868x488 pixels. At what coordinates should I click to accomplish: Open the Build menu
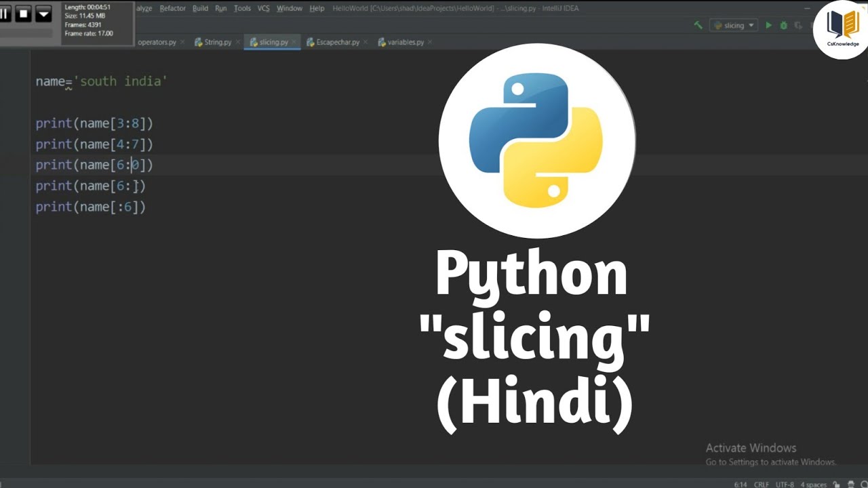pyautogui.click(x=200, y=8)
